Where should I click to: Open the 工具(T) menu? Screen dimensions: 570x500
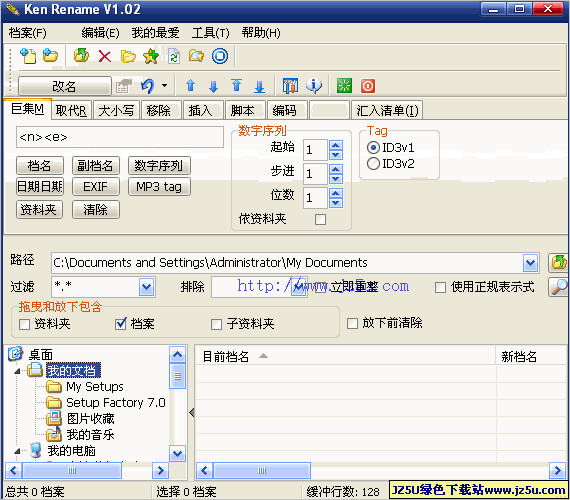coord(211,33)
